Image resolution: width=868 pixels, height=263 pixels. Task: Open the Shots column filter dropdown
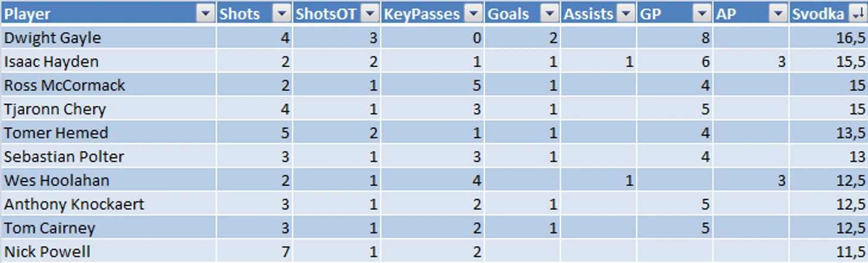[x=282, y=14]
